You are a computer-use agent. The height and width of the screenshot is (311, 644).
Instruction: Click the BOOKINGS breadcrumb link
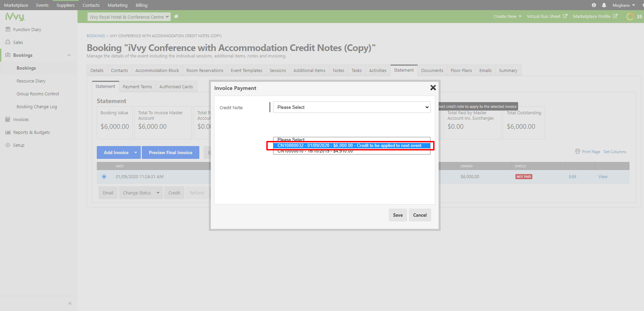[96, 36]
